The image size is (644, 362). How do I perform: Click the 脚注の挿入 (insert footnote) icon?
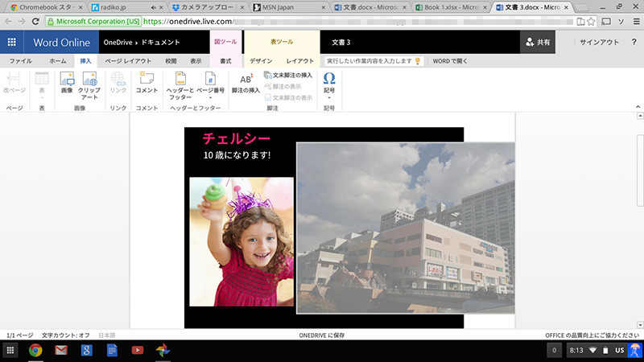click(246, 83)
